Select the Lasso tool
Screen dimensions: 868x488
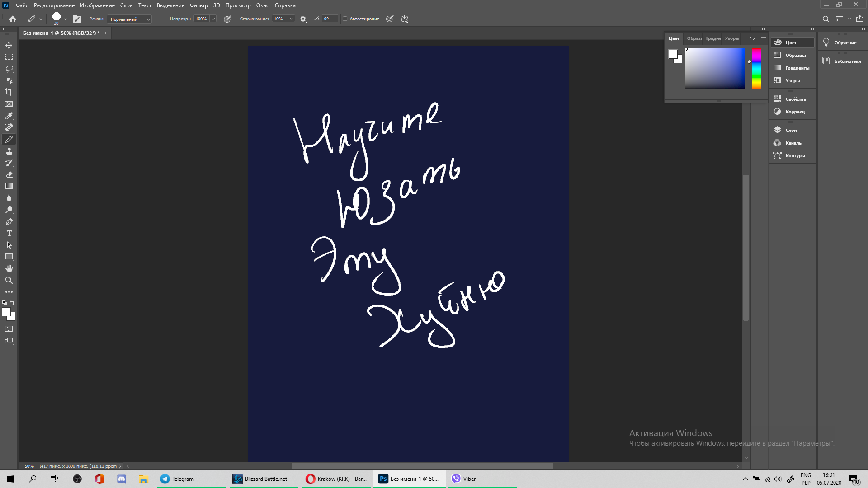click(9, 69)
